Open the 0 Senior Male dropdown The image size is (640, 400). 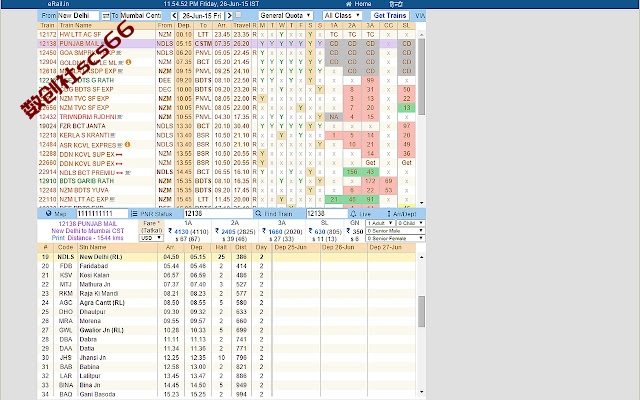point(396,231)
